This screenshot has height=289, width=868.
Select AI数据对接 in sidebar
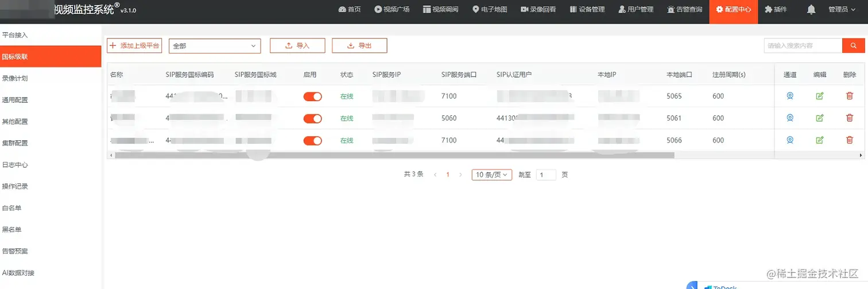51,273
